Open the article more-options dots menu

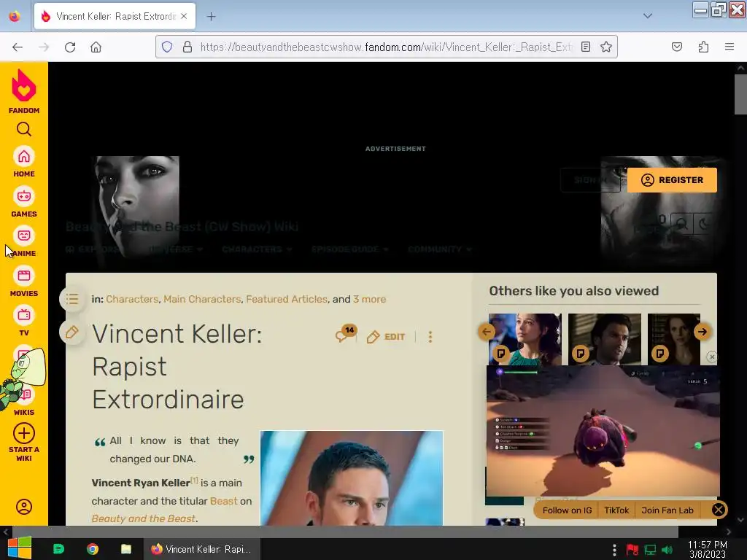(x=430, y=337)
